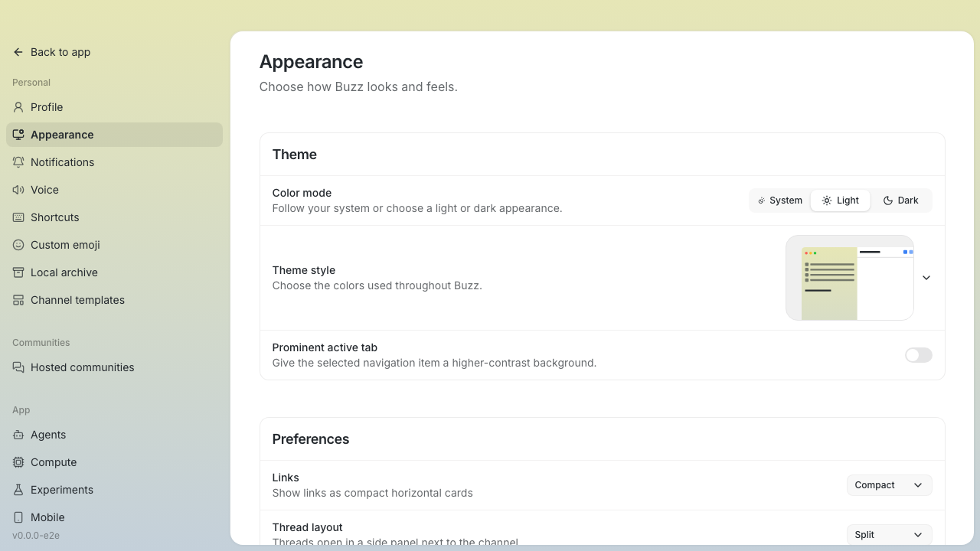Expand the Theme style chevron
Image resolution: width=980 pixels, height=551 pixels.
click(x=926, y=278)
